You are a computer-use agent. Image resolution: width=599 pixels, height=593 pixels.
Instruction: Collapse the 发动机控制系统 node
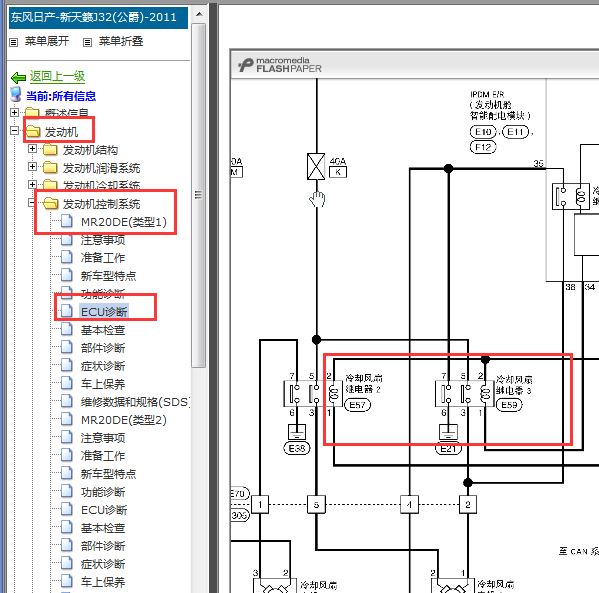pyautogui.click(x=32, y=203)
